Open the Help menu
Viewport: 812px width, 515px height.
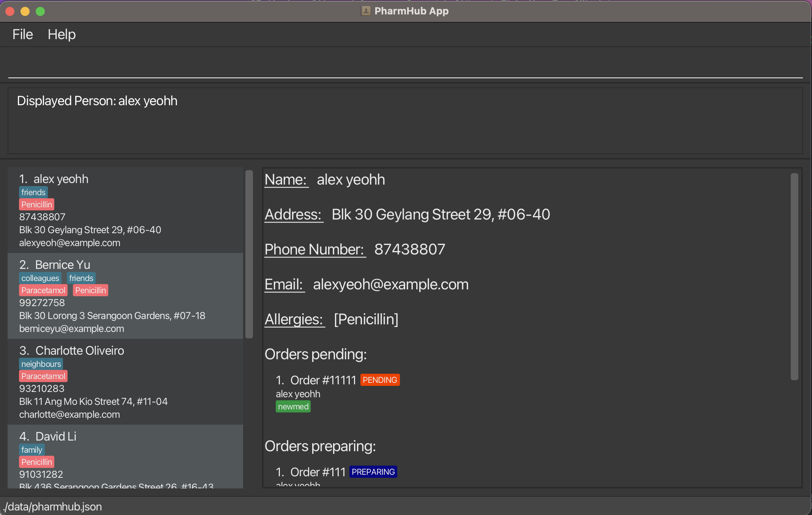tap(62, 35)
